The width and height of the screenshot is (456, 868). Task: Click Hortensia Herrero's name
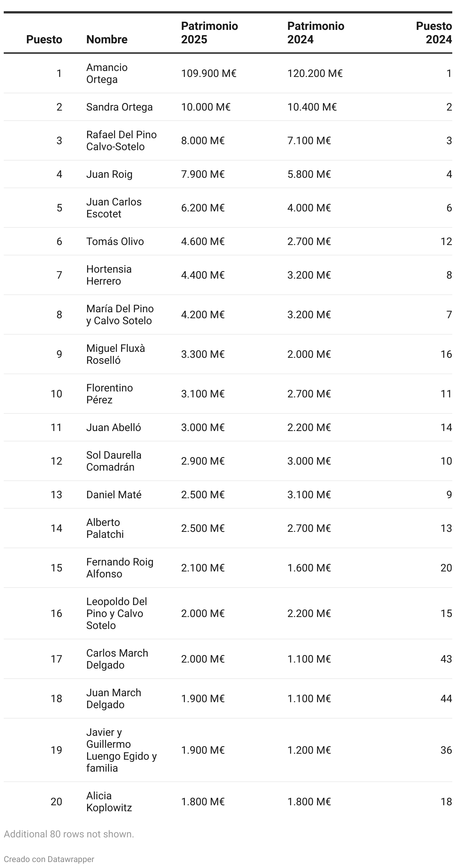click(x=109, y=275)
